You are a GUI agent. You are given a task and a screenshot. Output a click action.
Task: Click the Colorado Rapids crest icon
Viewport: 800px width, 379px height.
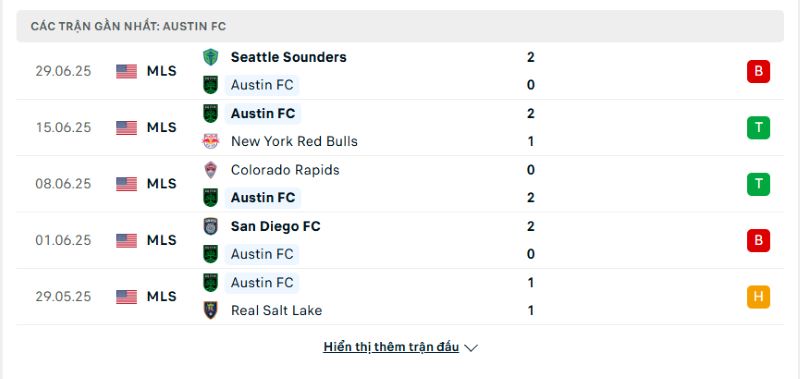point(210,170)
